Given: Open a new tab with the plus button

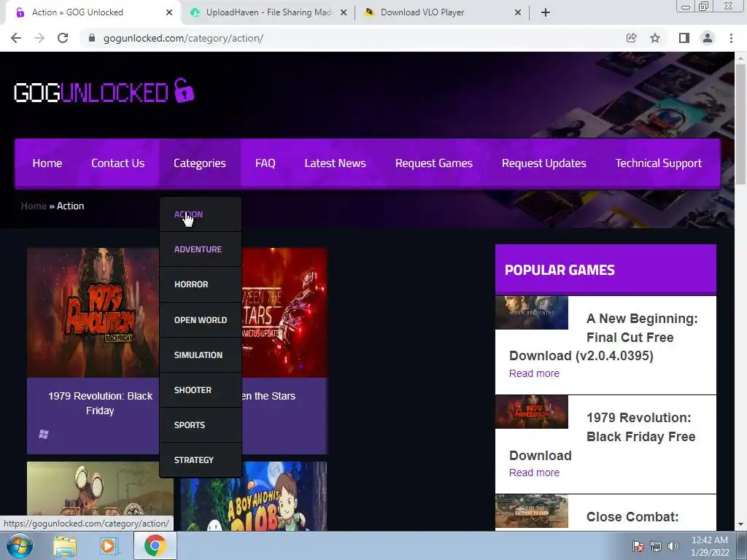Looking at the screenshot, I should (x=546, y=12).
